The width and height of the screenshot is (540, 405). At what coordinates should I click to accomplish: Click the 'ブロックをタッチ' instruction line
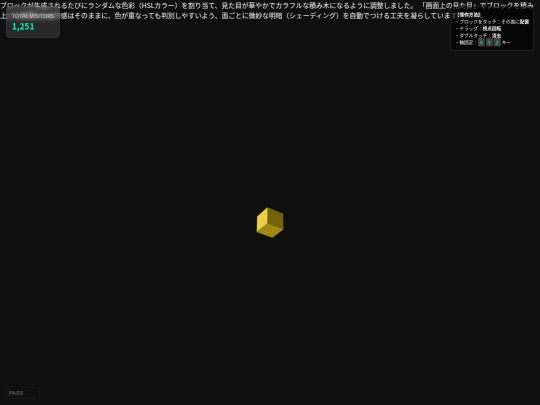[493, 22]
